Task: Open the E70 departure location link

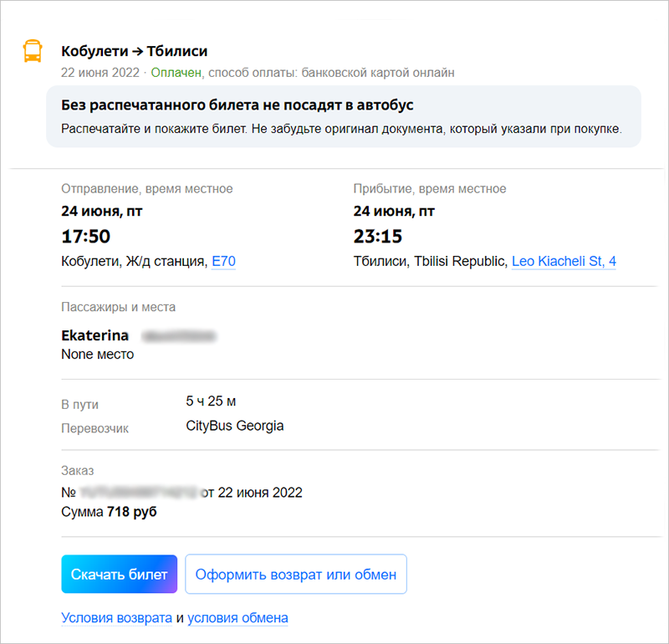Action: tap(223, 262)
